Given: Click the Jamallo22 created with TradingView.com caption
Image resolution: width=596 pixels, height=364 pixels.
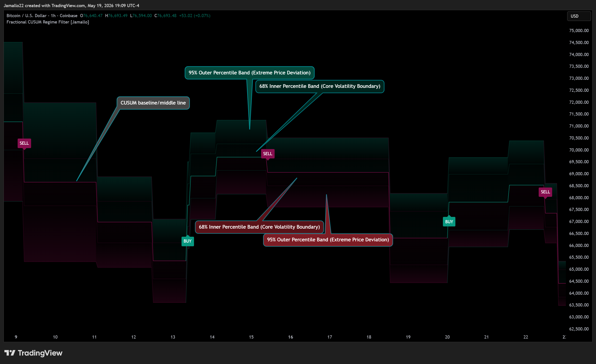Looking at the screenshot, I should [71, 5].
